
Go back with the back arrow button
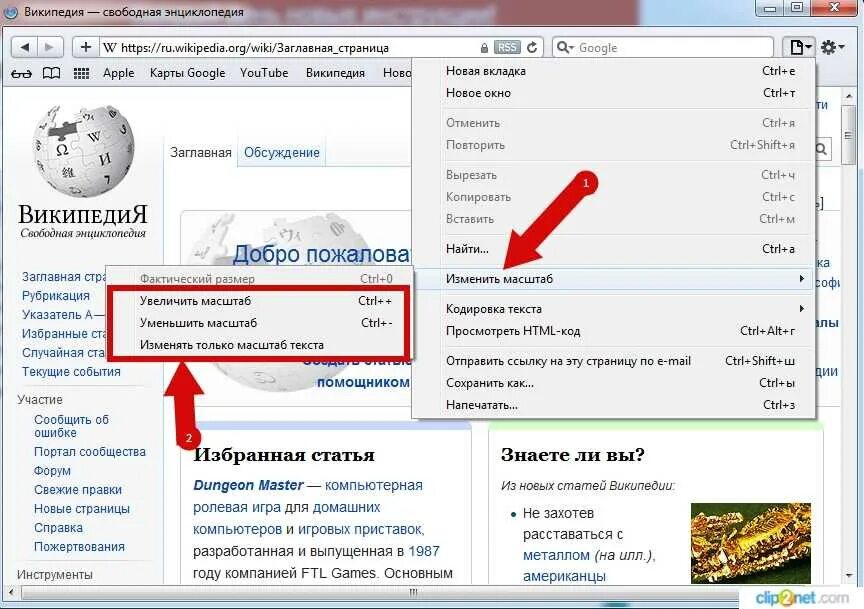24,47
